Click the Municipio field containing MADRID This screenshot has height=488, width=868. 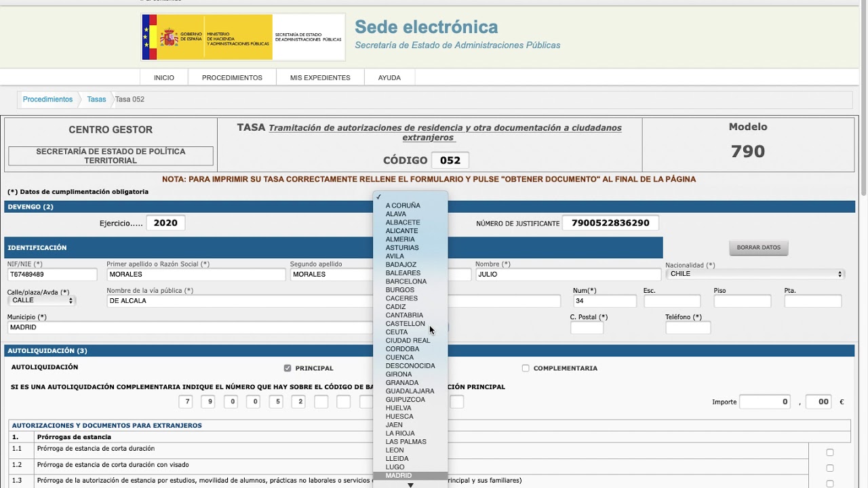tap(190, 327)
